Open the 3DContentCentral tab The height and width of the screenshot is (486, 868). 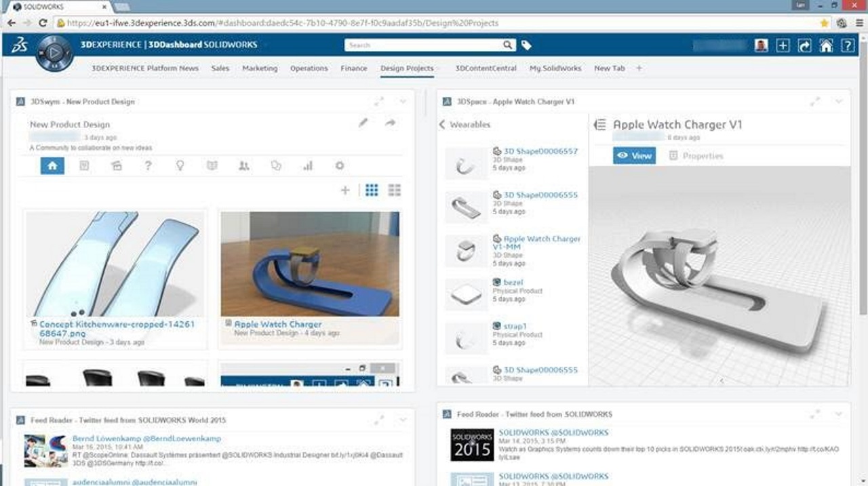coord(486,68)
